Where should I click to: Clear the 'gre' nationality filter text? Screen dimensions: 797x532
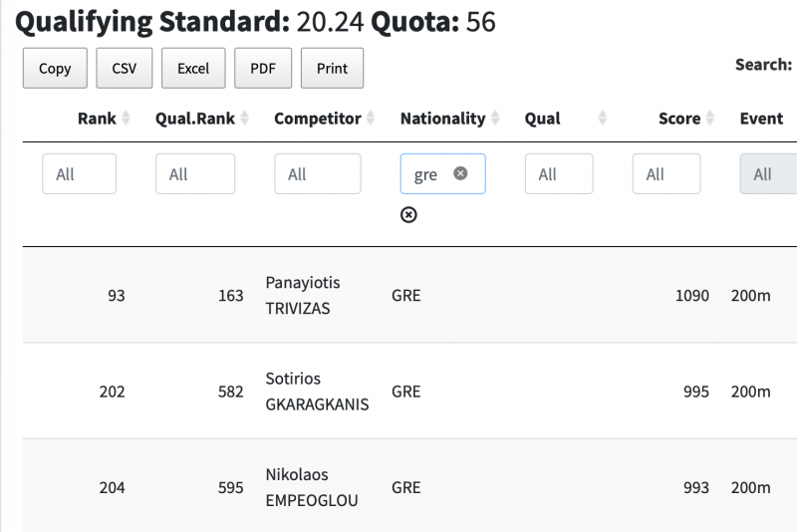460,173
